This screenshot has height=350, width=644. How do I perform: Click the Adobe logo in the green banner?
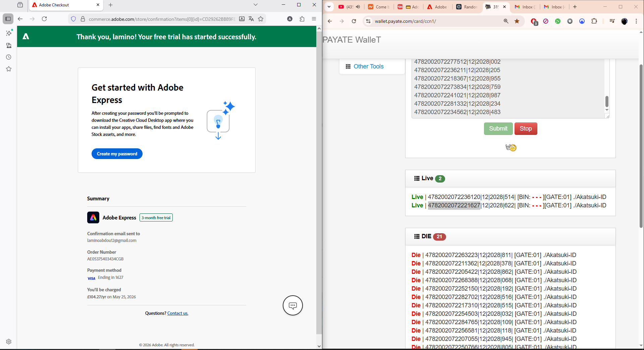(26, 37)
